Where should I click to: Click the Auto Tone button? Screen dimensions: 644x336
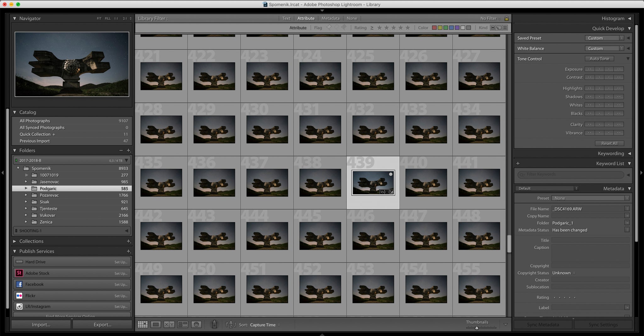(x=599, y=58)
